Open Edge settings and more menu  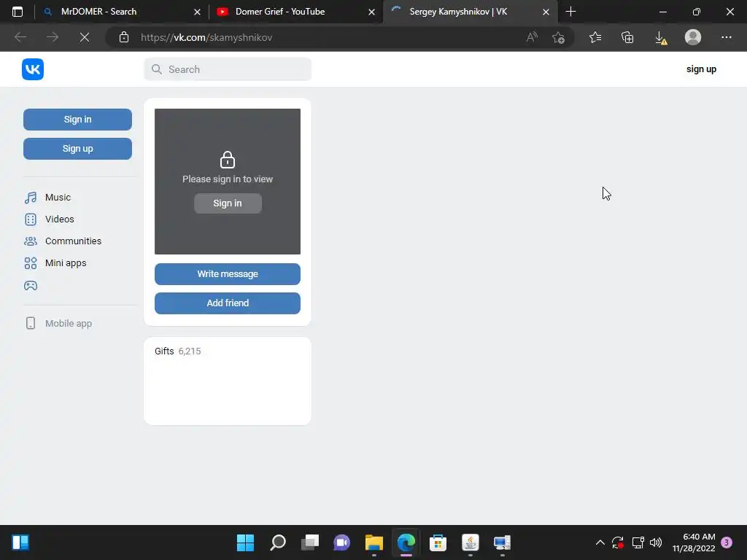tap(726, 37)
